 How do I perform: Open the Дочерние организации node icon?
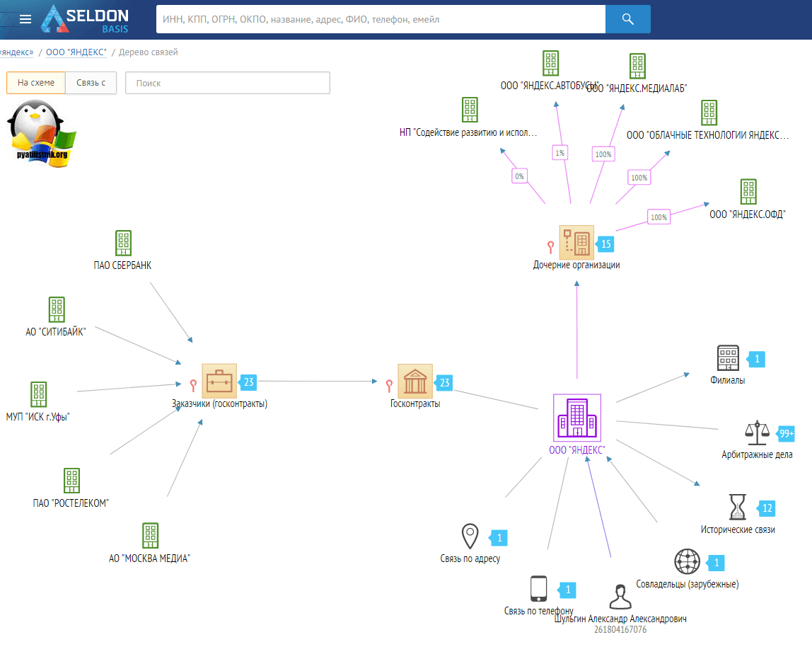(x=576, y=243)
